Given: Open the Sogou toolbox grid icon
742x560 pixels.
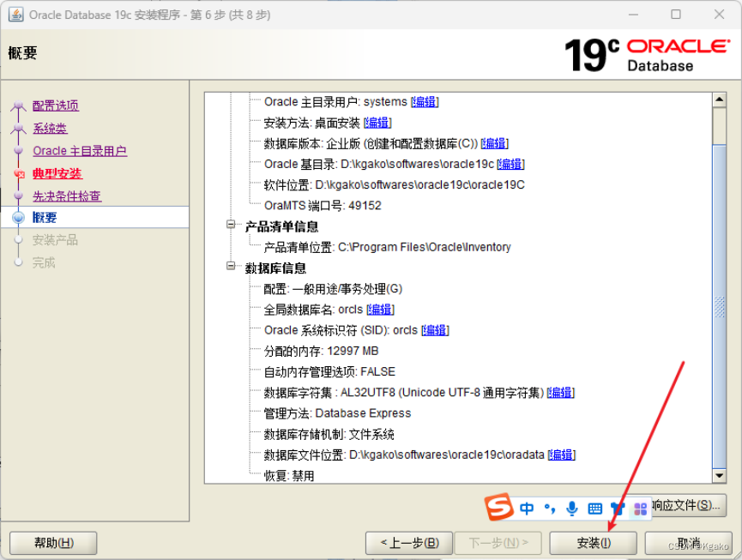Looking at the screenshot, I should click(x=639, y=508).
